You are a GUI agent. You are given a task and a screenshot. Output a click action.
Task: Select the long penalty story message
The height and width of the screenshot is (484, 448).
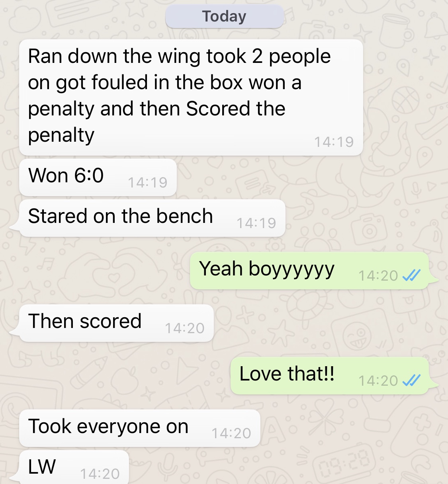coord(191,97)
